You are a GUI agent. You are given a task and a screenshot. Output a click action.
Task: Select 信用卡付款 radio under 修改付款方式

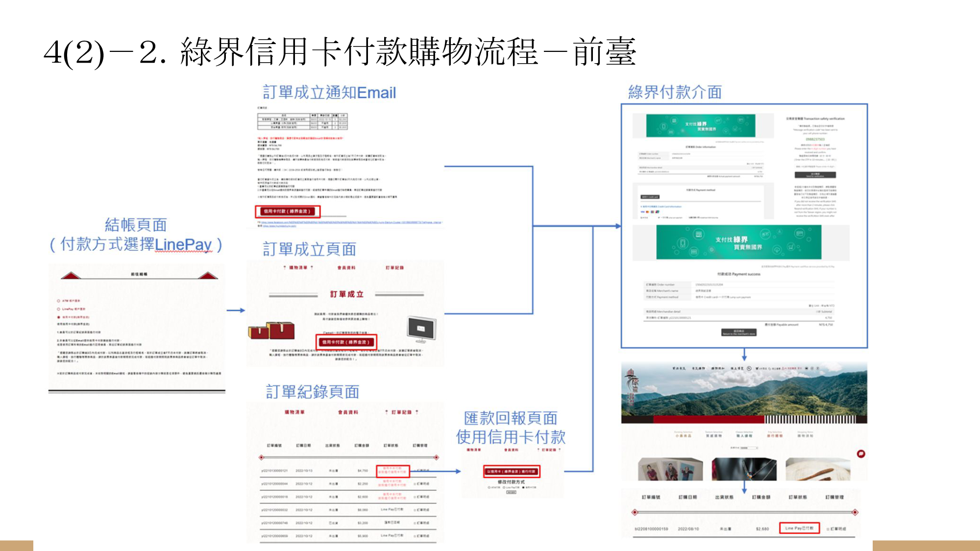point(523,487)
